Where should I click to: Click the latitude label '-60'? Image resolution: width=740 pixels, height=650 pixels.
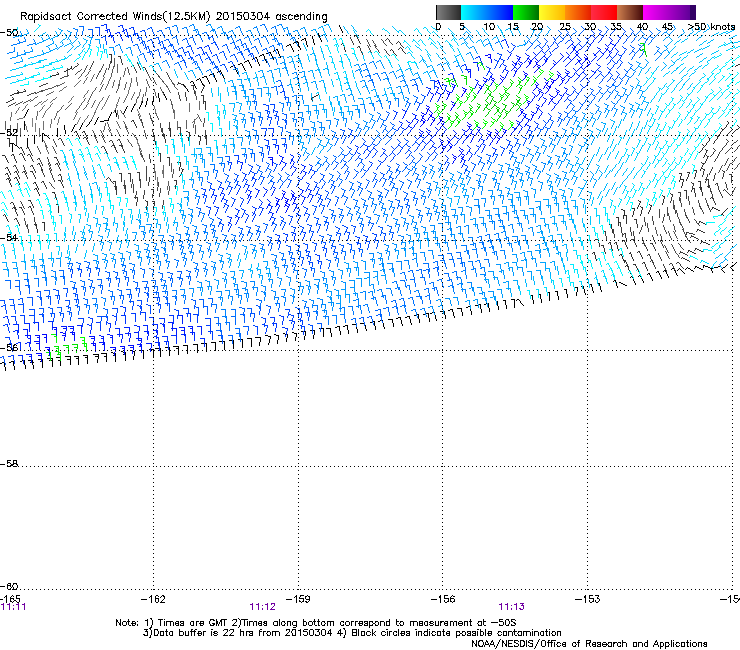tap(9, 586)
